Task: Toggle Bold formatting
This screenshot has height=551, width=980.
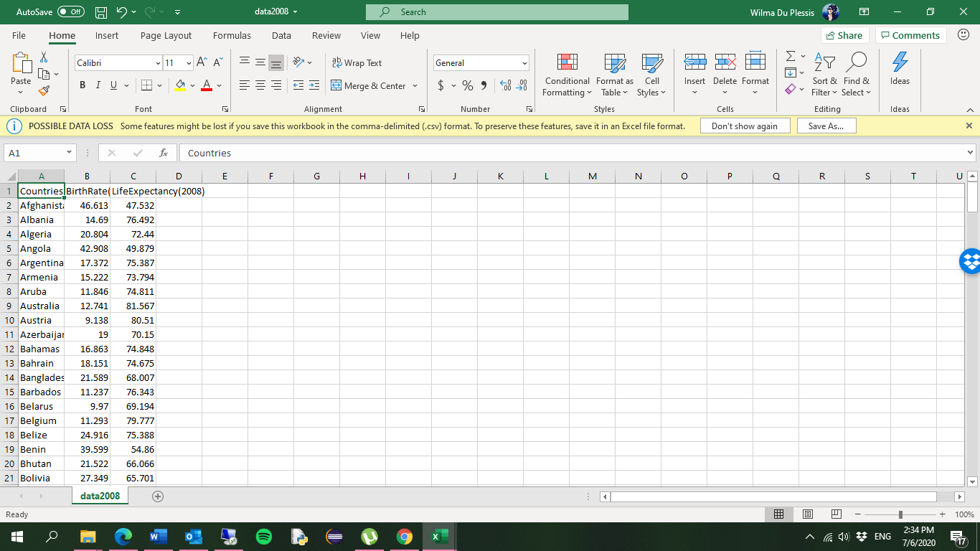Action: pos(83,85)
